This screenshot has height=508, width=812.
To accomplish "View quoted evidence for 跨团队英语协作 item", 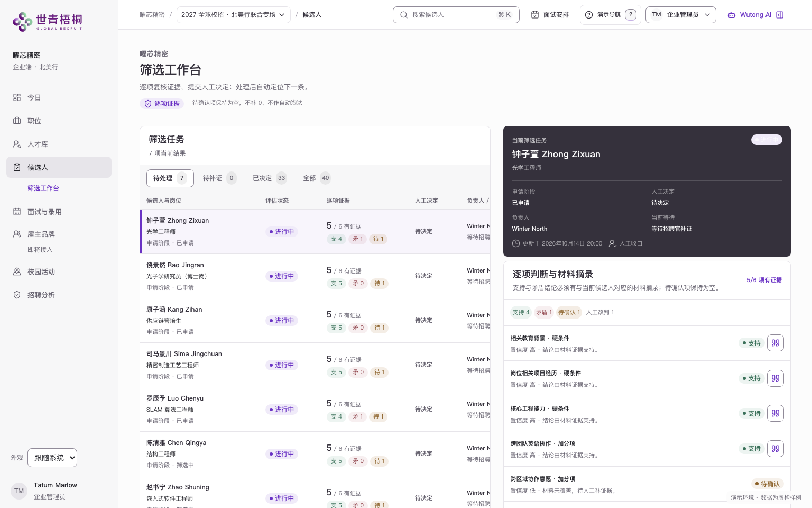I will pyautogui.click(x=776, y=449).
